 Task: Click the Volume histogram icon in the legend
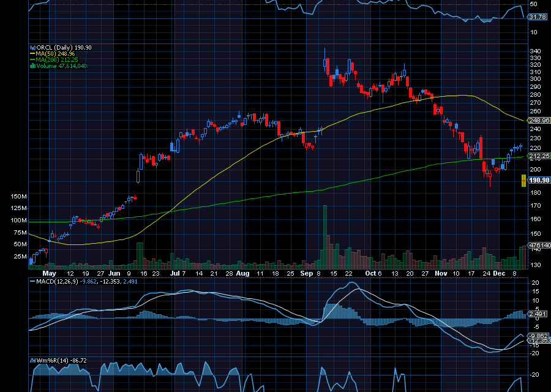(33, 65)
